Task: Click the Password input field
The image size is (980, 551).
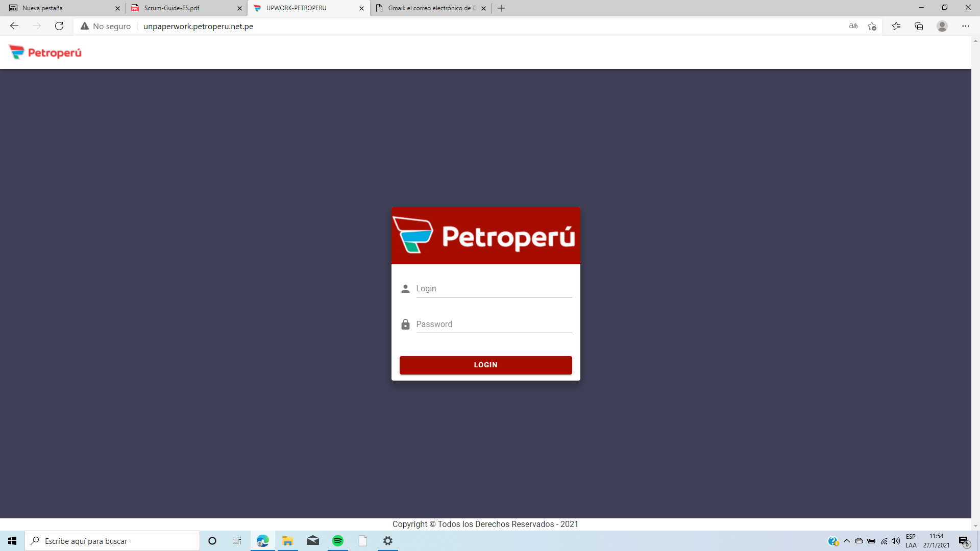Action: click(494, 324)
